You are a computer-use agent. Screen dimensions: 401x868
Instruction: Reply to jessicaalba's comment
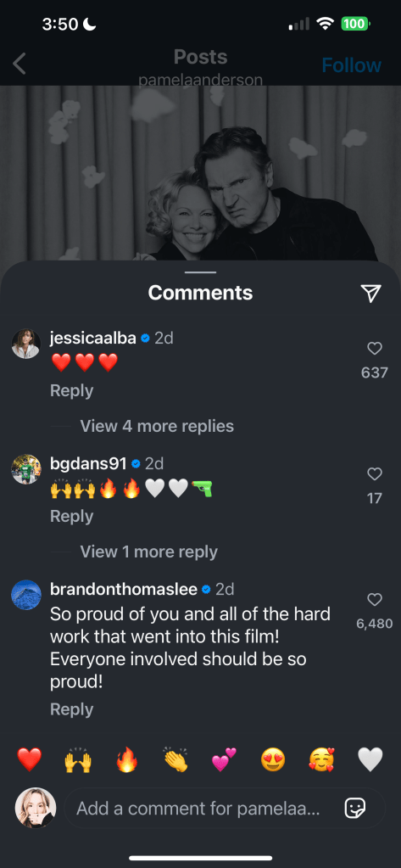click(x=71, y=391)
